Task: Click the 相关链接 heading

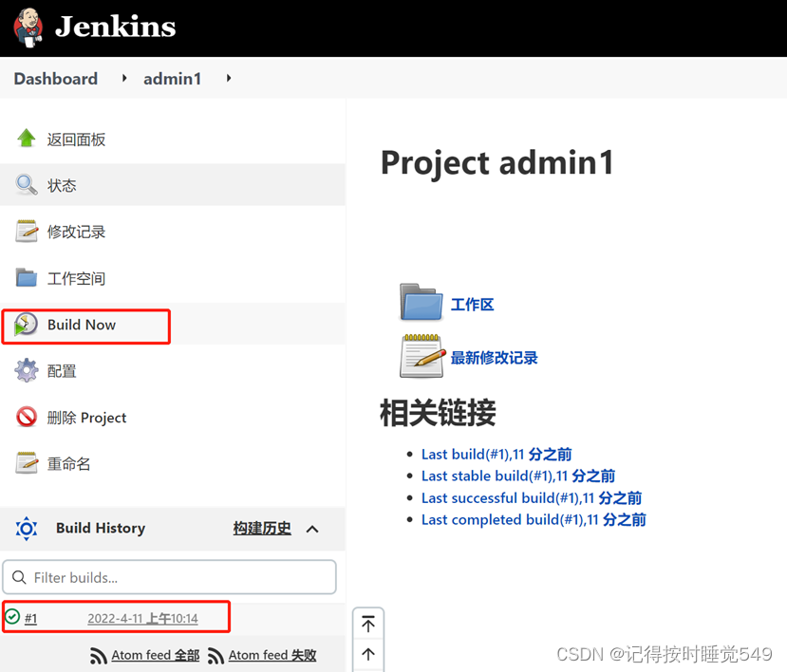Action: click(439, 413)
